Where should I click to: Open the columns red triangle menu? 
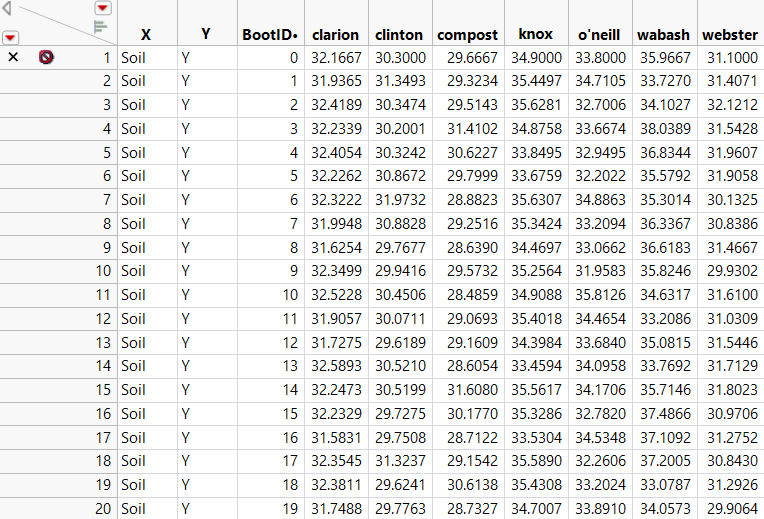(102, 7)
